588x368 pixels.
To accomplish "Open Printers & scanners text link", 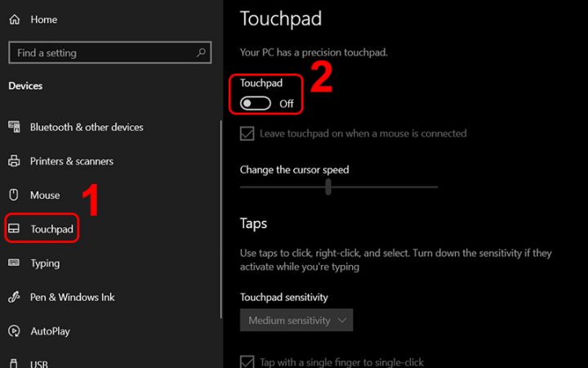I will pyautogui.click(x=71, y=161).
